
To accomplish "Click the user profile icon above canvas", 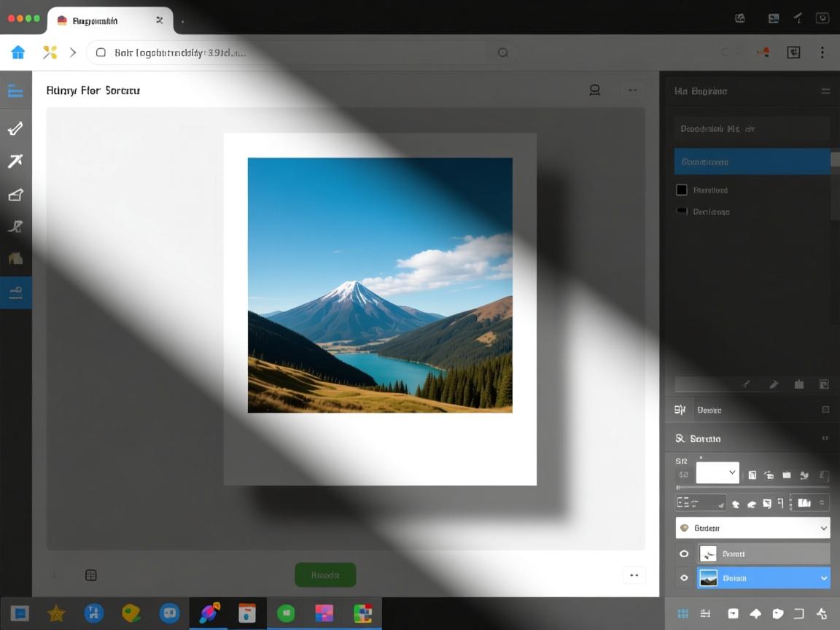I will coord(594,90).
